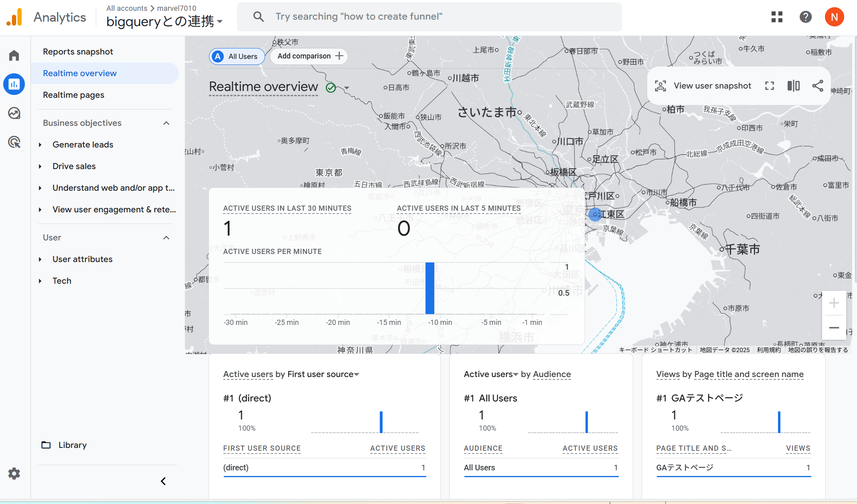
Task: Click the 利用規約 terms link on map
Action: click(x=769, y=350)
